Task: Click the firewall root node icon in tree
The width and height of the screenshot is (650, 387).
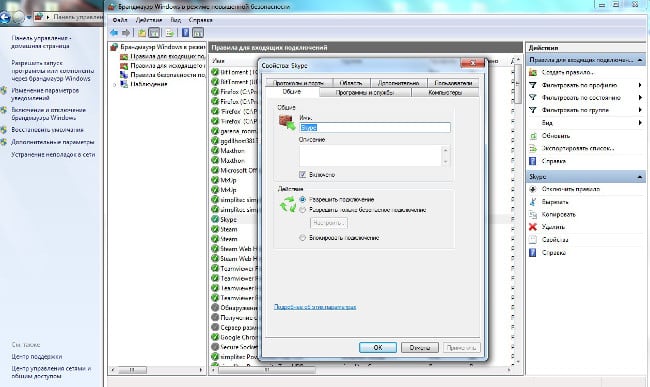Action: [114, 47]
